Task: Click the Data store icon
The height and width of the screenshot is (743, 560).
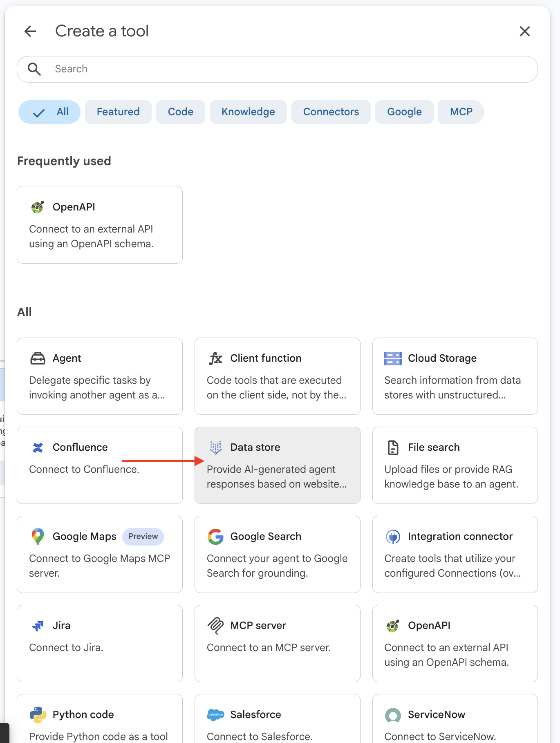Action: (215, 448)
